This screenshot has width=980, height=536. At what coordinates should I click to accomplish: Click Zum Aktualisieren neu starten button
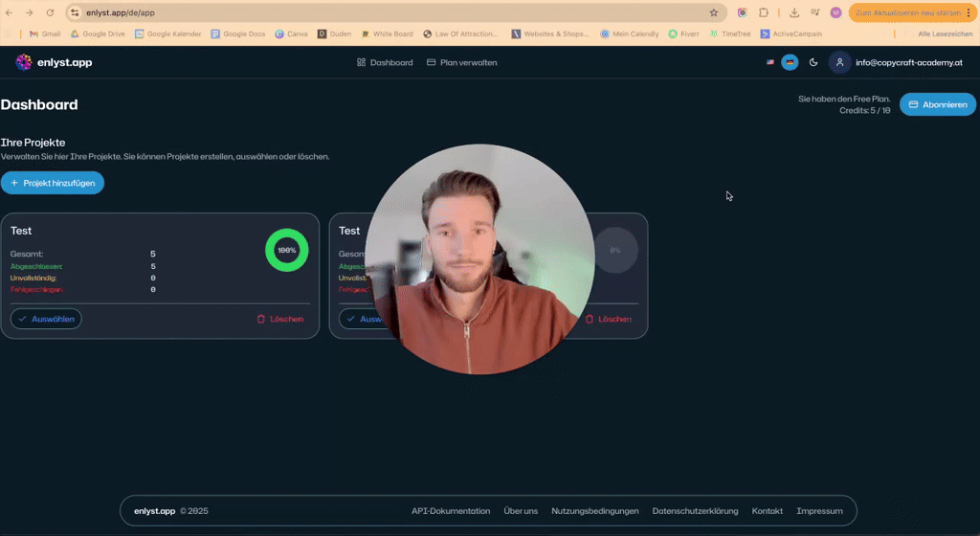907,12
